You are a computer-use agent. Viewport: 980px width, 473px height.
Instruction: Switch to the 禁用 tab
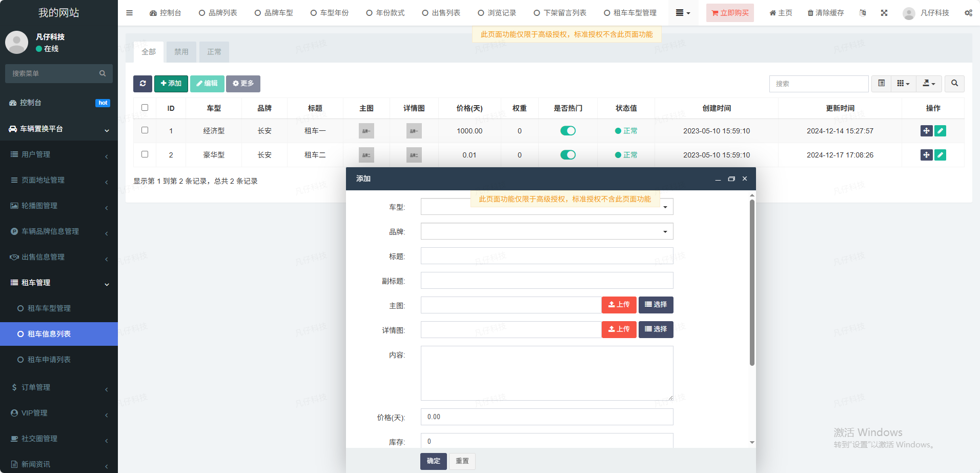click(181, 52)
